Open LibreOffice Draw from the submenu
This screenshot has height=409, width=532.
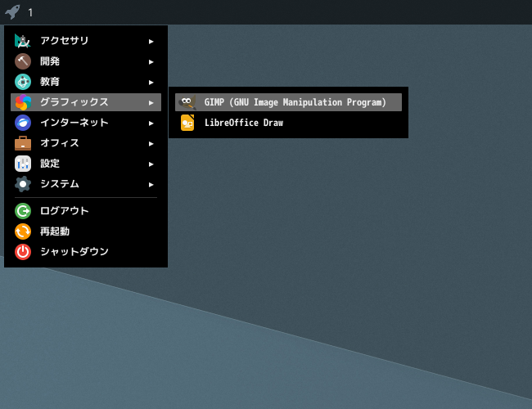coord(288,123)
